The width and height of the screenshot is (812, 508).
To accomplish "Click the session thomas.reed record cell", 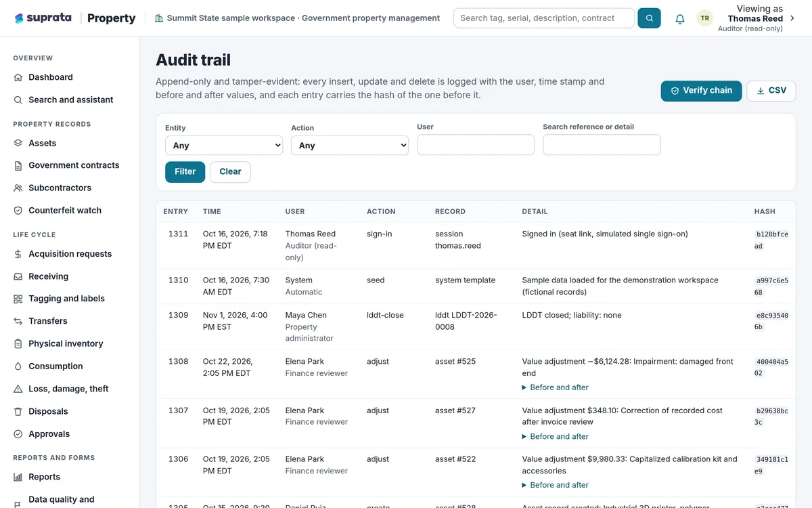I will click(458, 240).
